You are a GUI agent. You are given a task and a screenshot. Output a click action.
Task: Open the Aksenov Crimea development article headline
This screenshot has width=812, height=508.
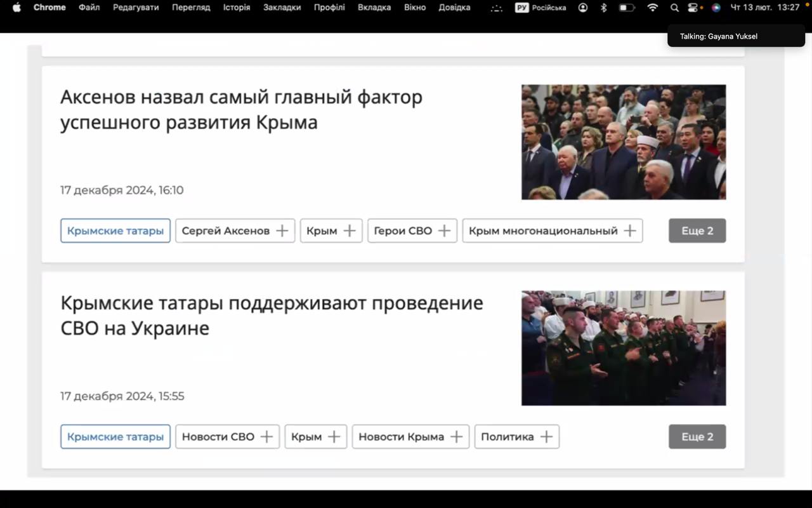[x=241, y=109]
